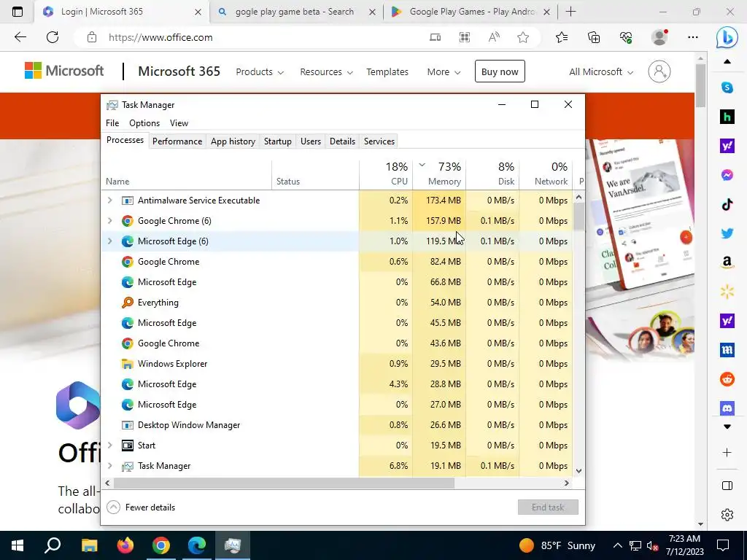Image resolution: width=747 pixels, height=560 pixels.
Task: Open the Templates link
Action: pyautogui.click(x=387, y=72)
